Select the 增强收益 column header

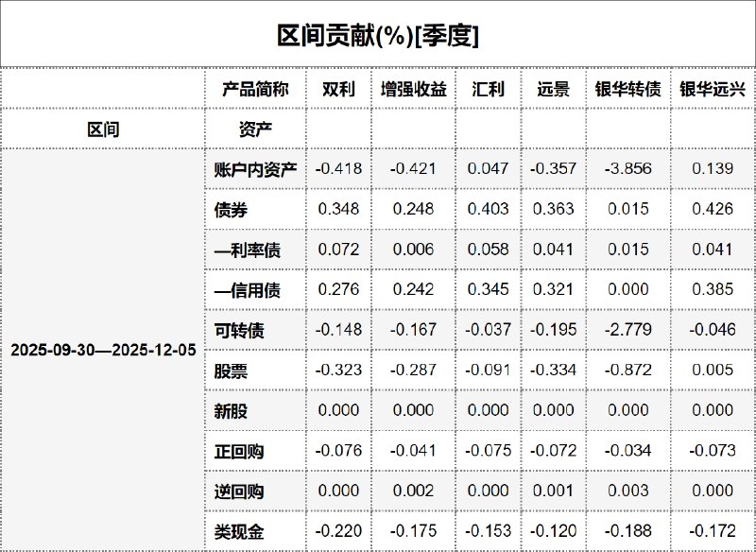click(x=413, y=90)
